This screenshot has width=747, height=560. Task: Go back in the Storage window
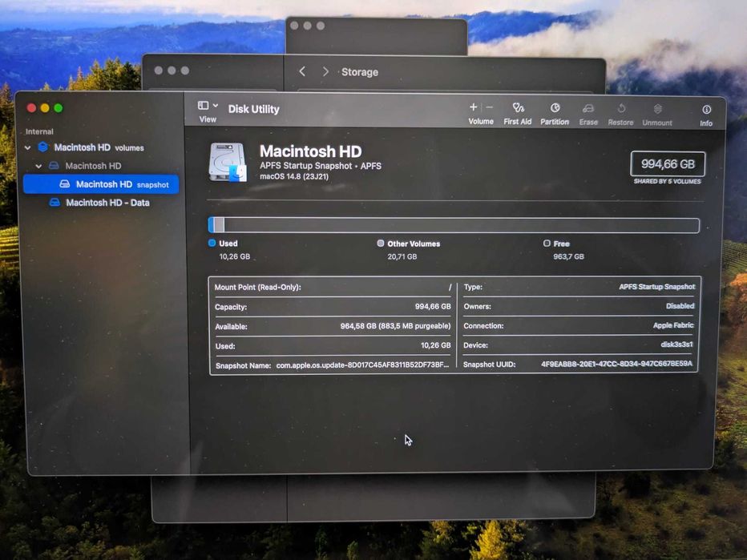[x=302, y=71]
